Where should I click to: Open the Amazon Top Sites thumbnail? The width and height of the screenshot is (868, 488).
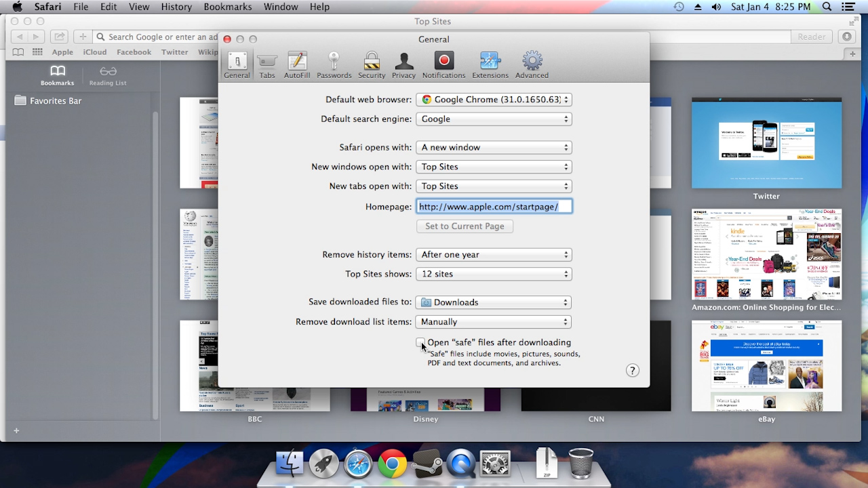(x=766, y=254)
